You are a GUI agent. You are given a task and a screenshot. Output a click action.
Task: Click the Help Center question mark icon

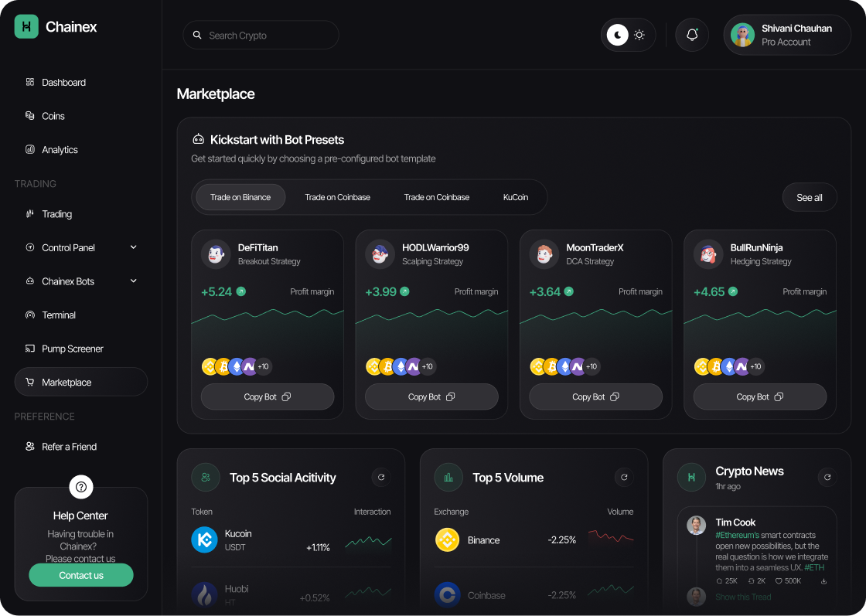coord(81,487)
